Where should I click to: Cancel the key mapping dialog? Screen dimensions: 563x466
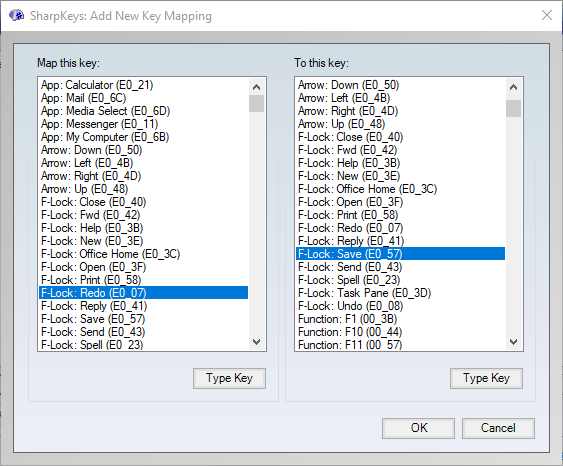tap(498, 428)
